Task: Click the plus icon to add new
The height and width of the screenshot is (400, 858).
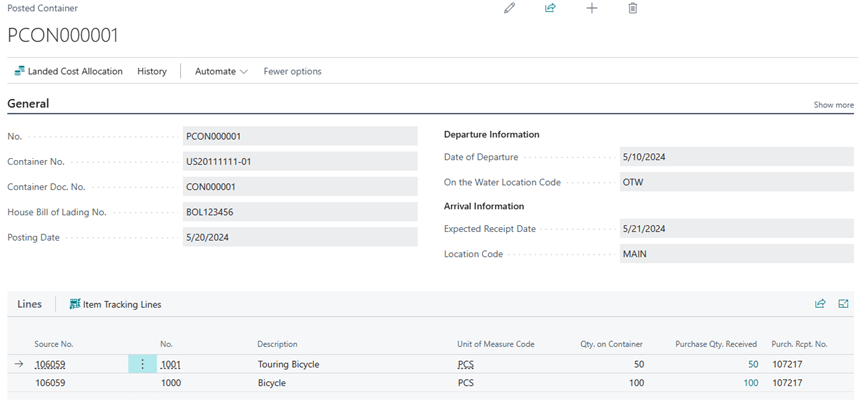Action: click(591, 8)
